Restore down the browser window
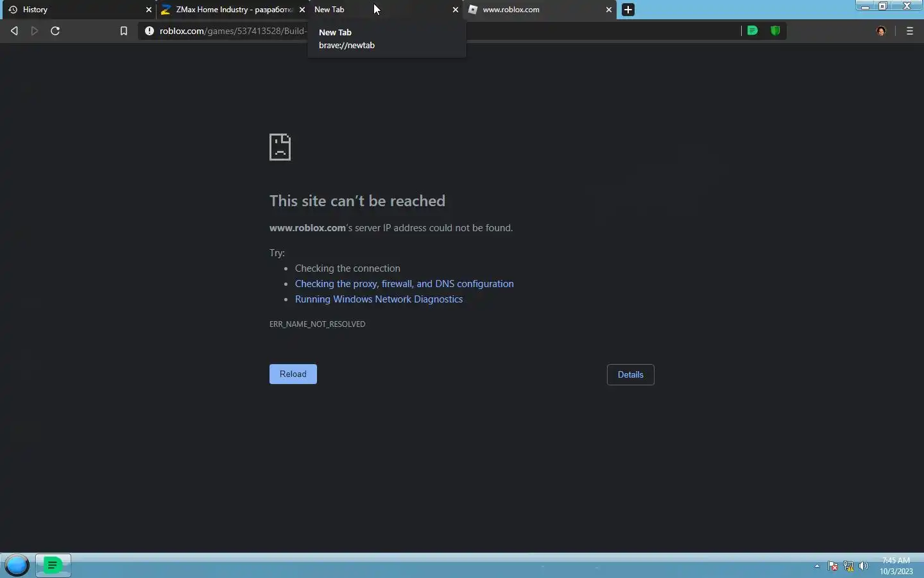Screen dimensions: 924x578 [883, 6]
